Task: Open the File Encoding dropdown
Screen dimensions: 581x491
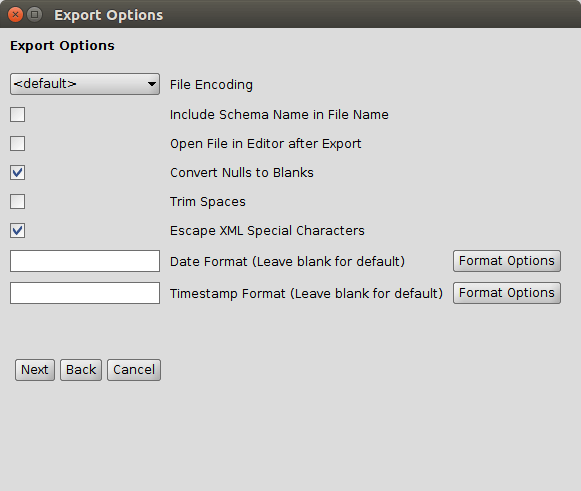Action: click(x=85, y=84)
